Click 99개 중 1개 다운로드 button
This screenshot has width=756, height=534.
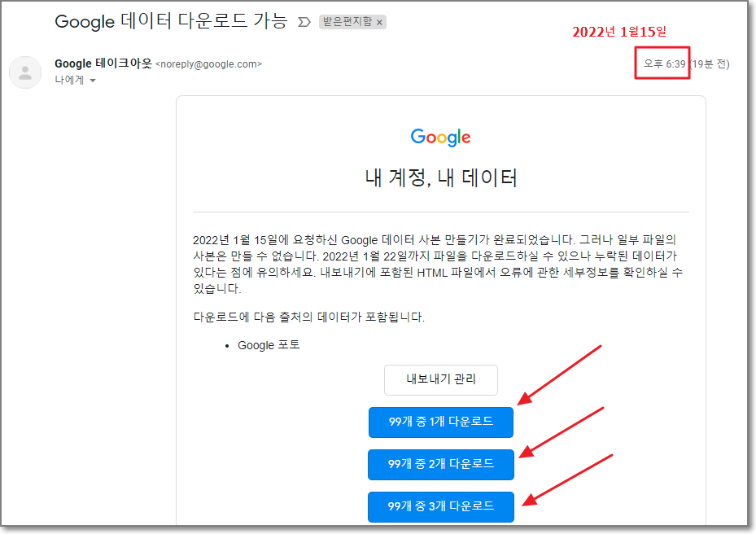point(441,422)
